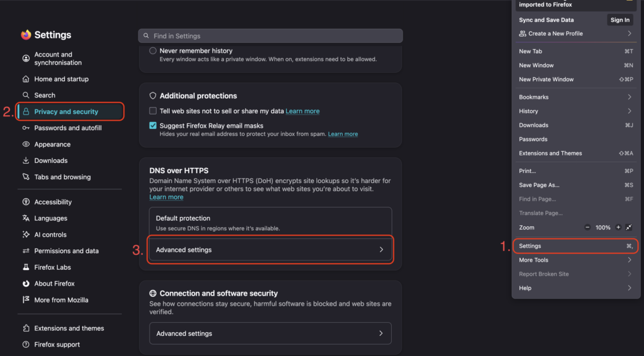Click the Extensions and themes puzzle icon

[26, 328]
